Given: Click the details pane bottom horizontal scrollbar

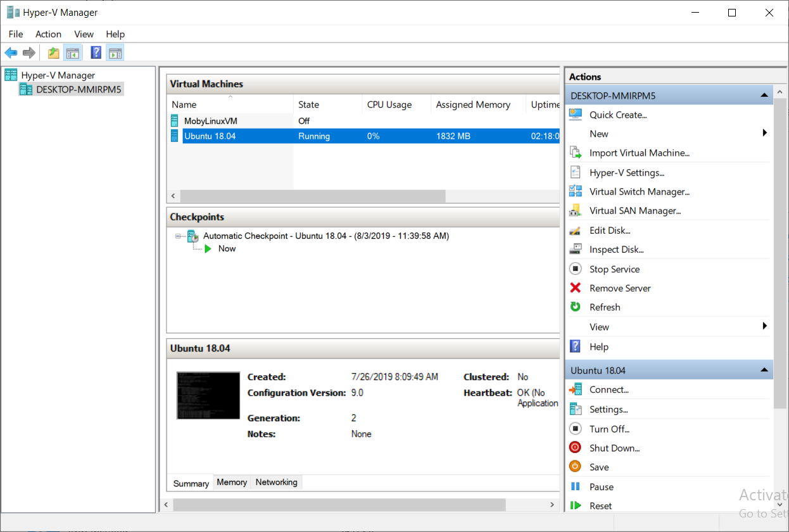Looking at the screenshot, I should point(339,505).
